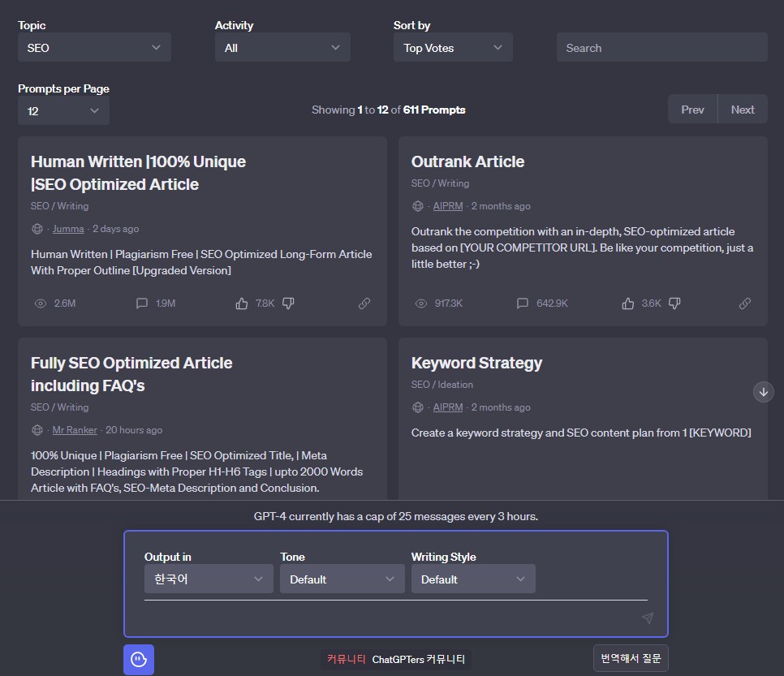The image size is (784, 676).
Task: Copy link of Human Written prompt
Action: tap(364, 304)
